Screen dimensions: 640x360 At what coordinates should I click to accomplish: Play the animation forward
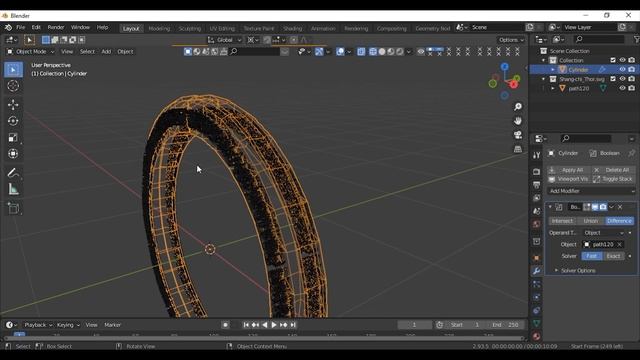[274, 325]
